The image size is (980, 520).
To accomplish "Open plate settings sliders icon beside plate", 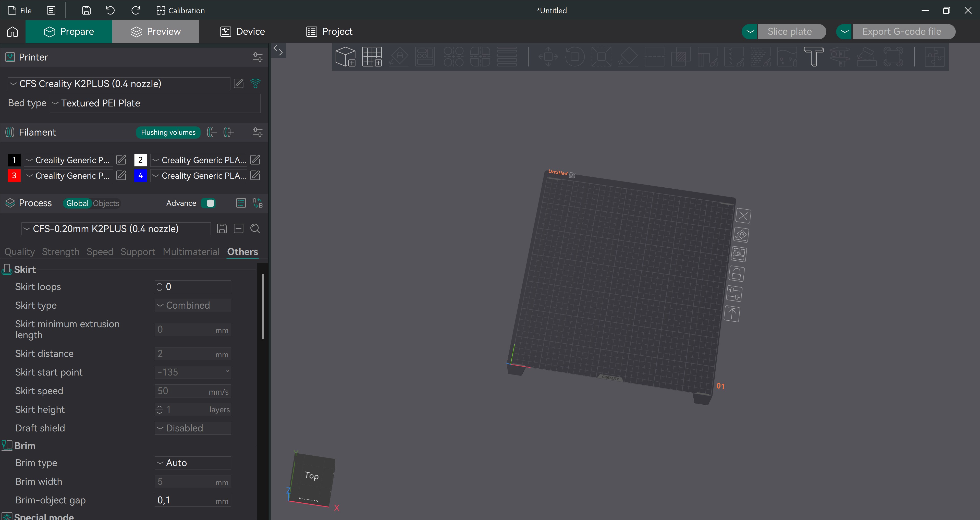I will [734, 294].
